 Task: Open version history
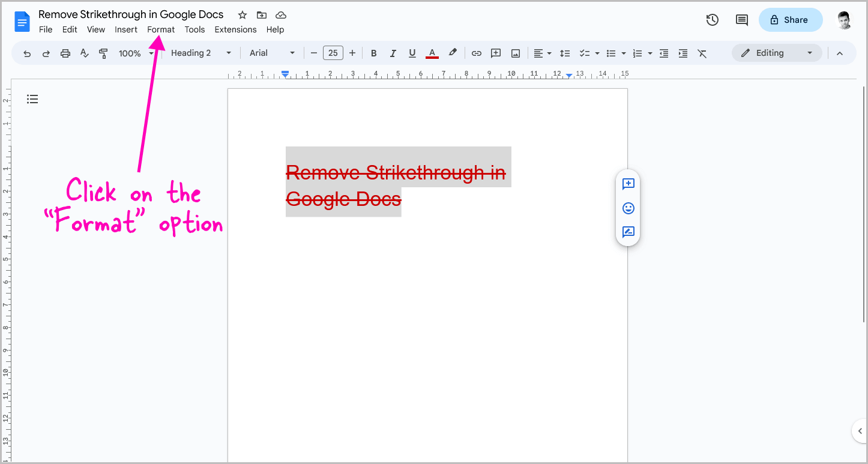click(712, 19)
